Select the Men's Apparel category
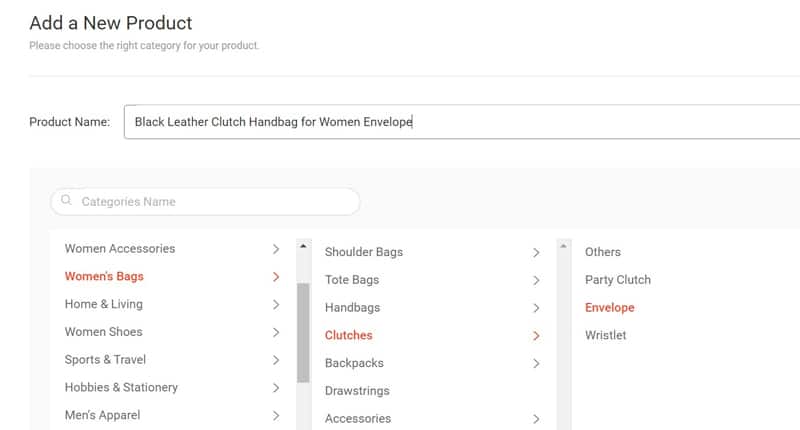Image resolution: width=800 pixels, height=430 pixels. (103, 415)
